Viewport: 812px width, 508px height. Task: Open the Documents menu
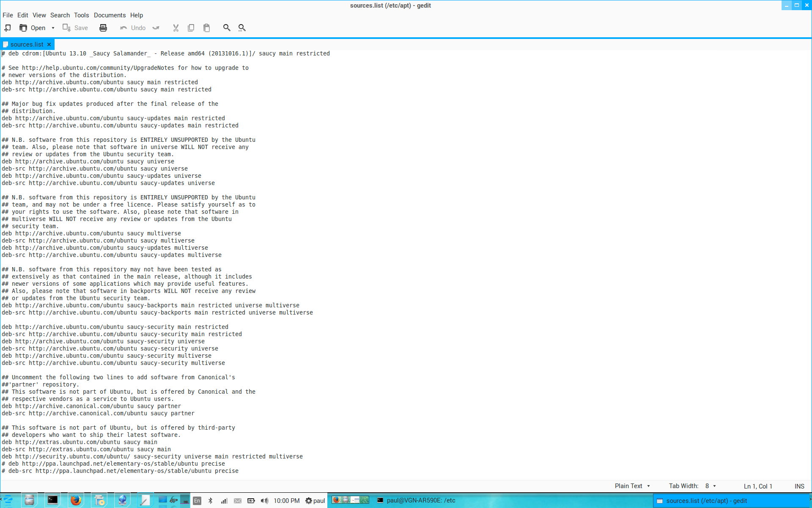click(x=110, y=15)
